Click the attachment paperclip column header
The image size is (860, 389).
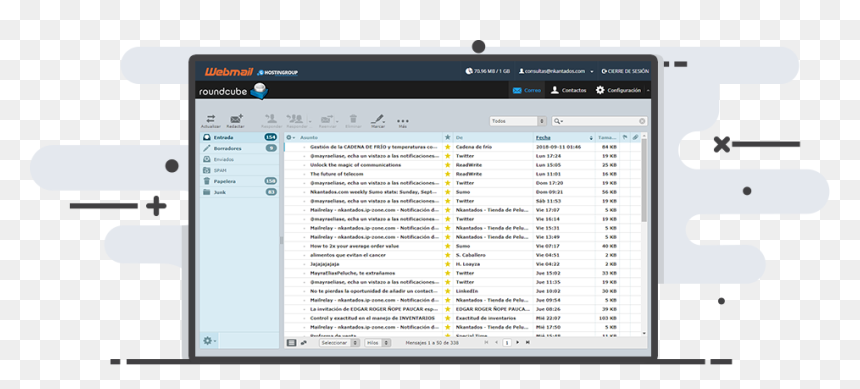tap(635, 137)
